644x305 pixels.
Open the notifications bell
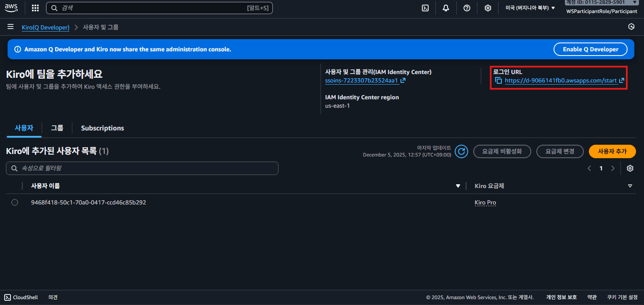pyautogui.click(x=446, y=8)
